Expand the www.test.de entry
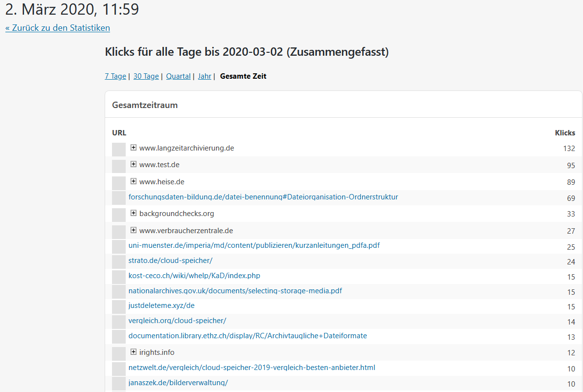Screen dimensions: 583x392 click(134, 165)
